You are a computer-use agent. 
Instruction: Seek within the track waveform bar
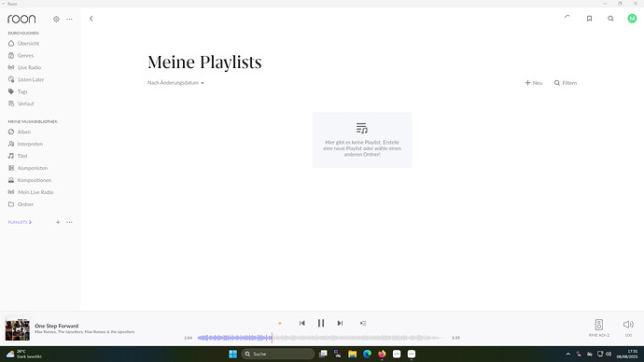tap(322, 338)
